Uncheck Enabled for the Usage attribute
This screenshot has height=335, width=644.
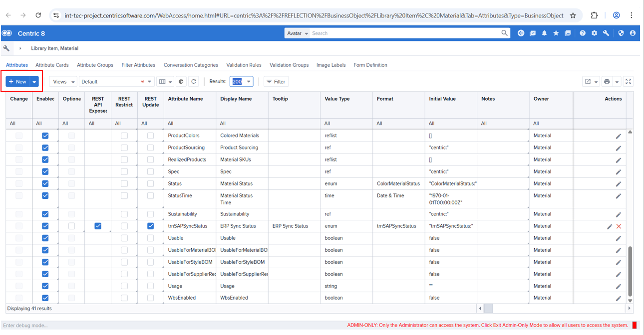tap(45, 286)
